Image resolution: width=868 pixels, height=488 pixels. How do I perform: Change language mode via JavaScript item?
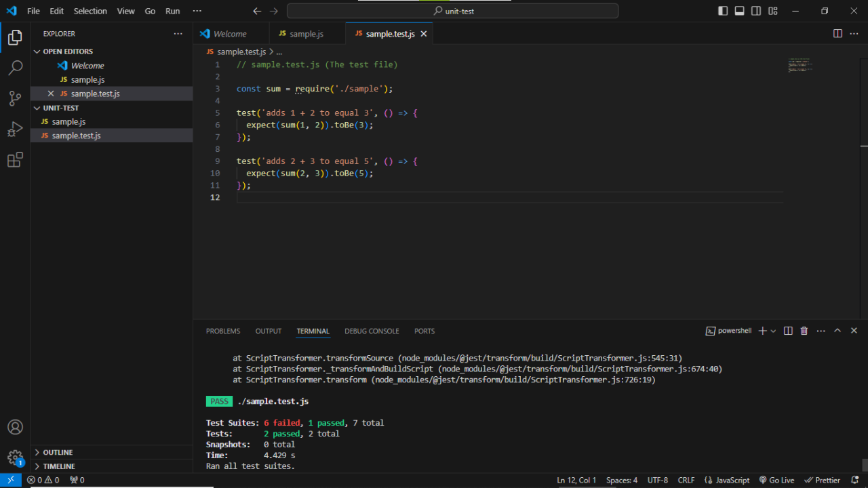(x=726, y=480)
